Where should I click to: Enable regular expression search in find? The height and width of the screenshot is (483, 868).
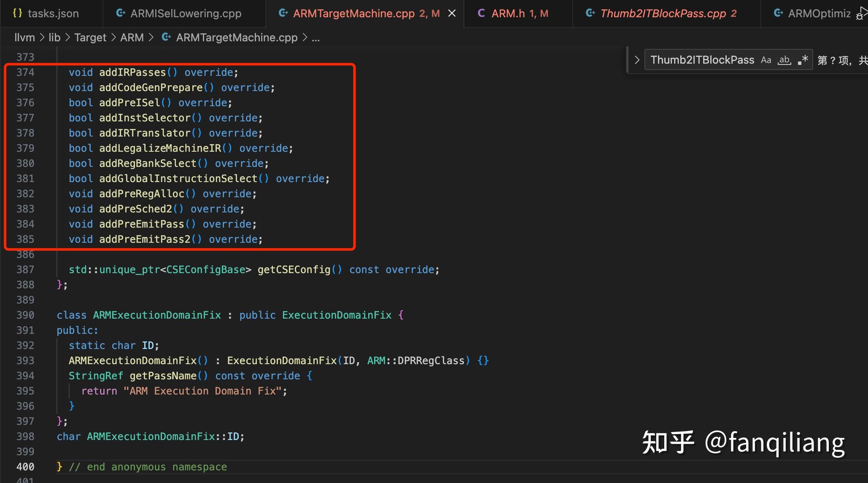[803, 60]
